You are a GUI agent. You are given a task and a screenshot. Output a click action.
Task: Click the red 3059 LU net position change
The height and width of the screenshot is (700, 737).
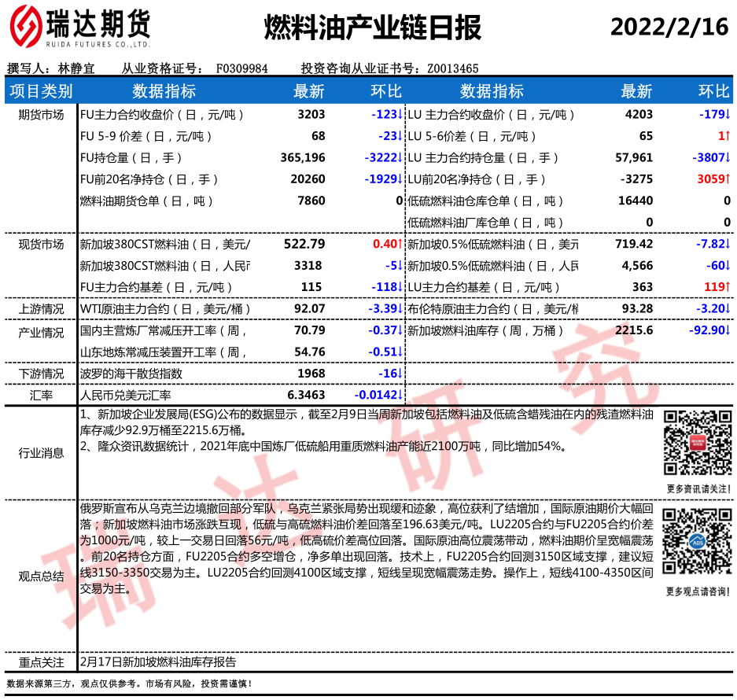coord(713,179)
